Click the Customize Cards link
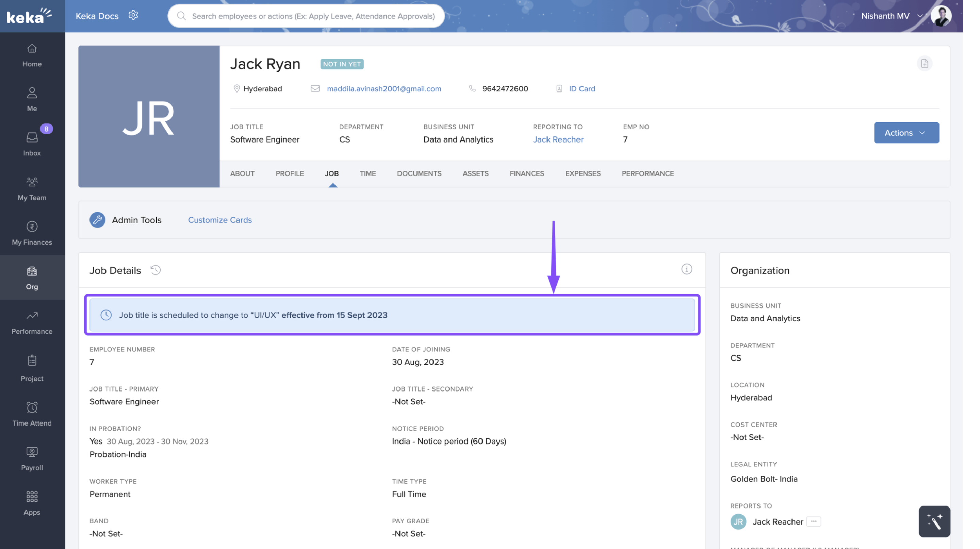Screen dimensions: 980x549 click(x=219, y=220)
